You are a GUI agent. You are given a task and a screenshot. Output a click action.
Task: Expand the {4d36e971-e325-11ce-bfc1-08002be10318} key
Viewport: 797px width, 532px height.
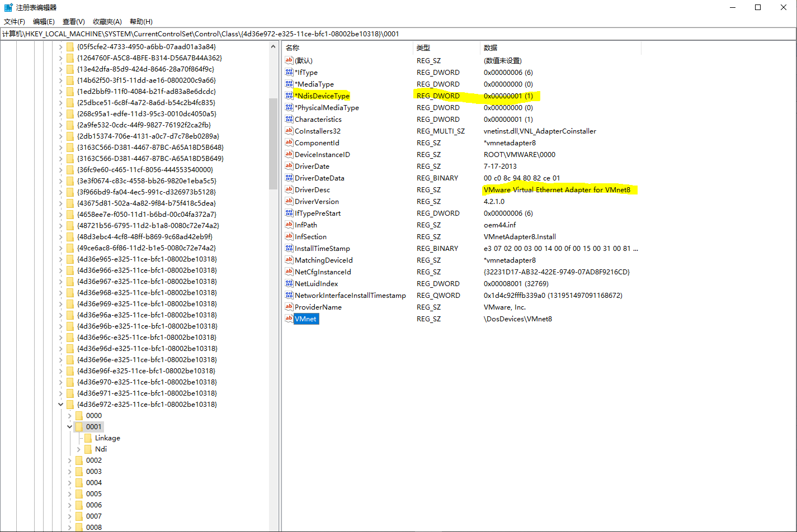pos(60,393)
